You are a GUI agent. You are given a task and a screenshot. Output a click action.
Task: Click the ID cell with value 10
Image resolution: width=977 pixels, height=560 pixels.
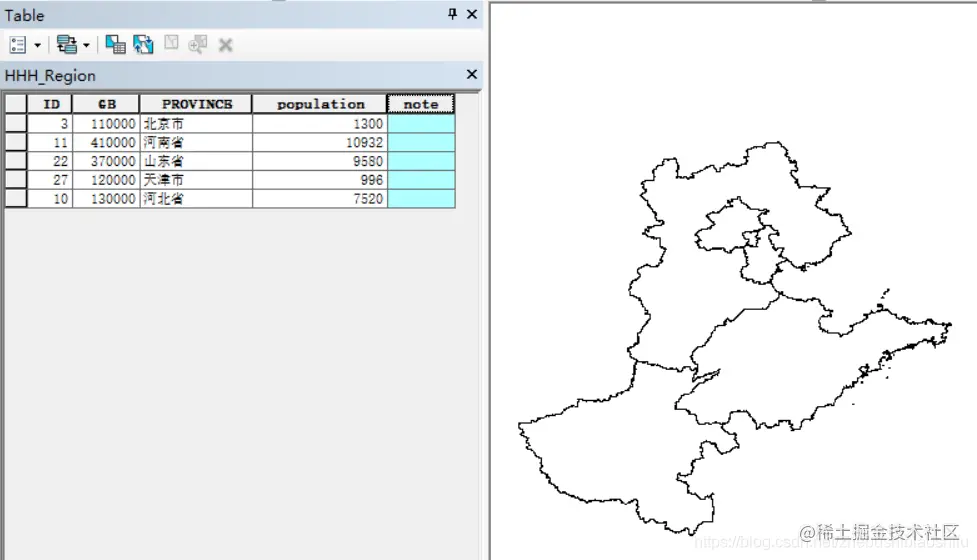(50, 198)
